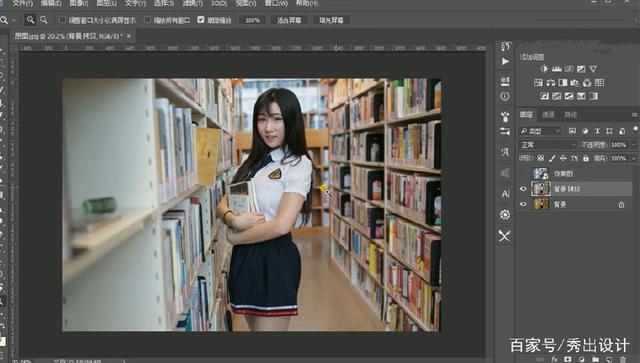The width and height of the screenshot is (640, 363).
Task: Hide the 背景 拷贝 layer
Action: click(523, 189)
